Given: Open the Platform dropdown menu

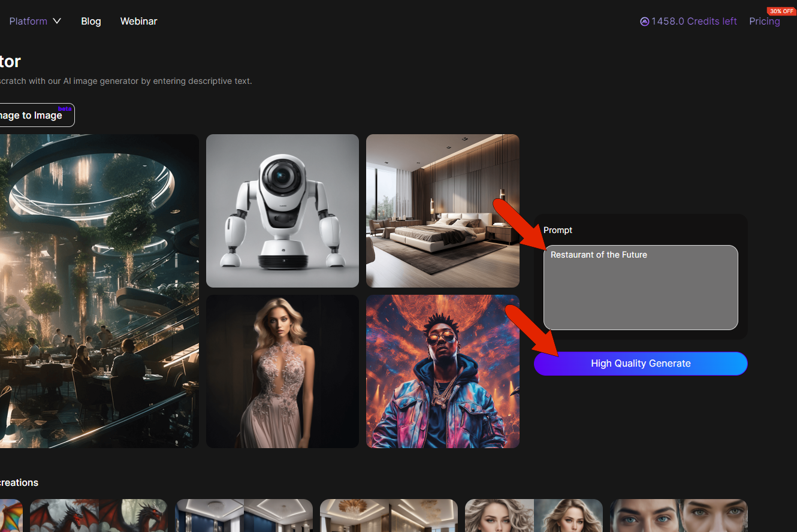Looking at the screenshot, I should [35, 21].
